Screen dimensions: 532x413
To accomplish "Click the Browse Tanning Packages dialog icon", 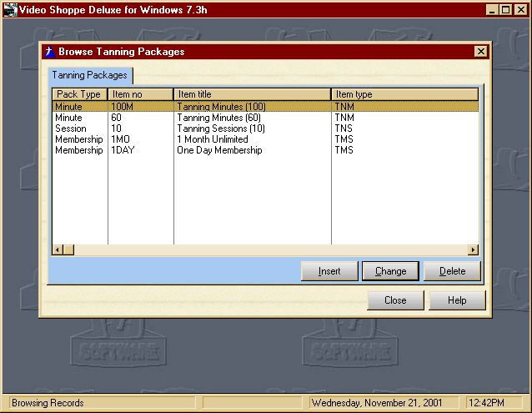I will point(49,52).
